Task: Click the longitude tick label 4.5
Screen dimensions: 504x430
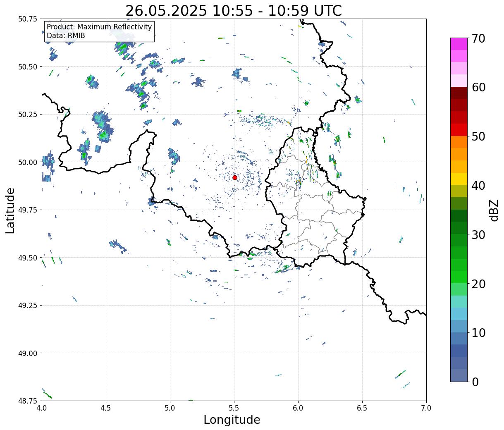Action: [x=106, y=408]
